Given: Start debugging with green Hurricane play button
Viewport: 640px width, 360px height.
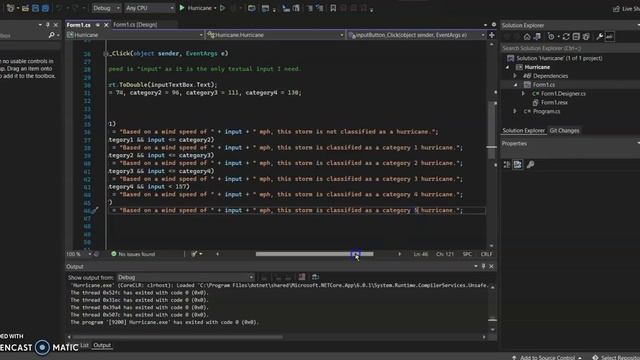Looking at the screenshot, I should 182,8.
